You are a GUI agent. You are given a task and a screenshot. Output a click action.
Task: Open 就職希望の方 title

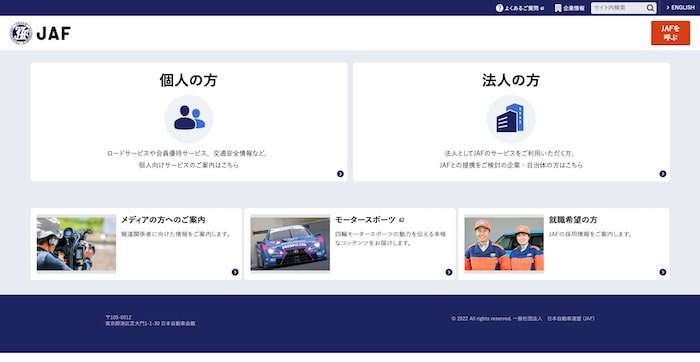(x=573, y=220)
